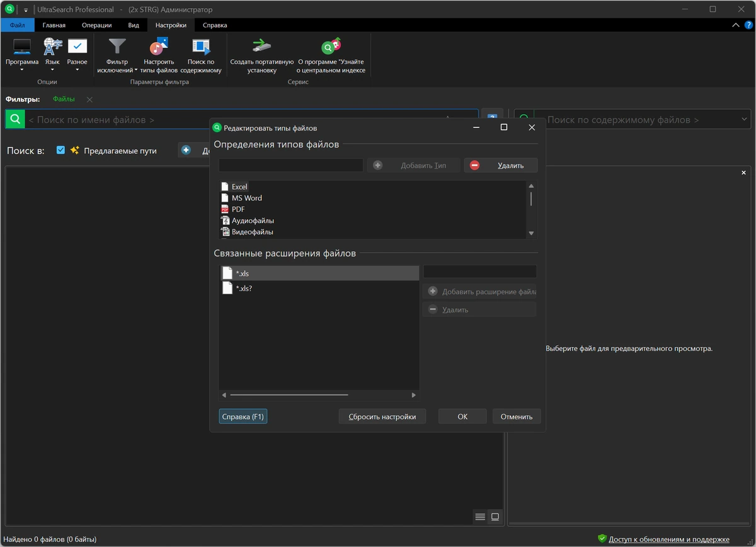
Task: Click the Удалить file type button
Action: tap(501, 165)
